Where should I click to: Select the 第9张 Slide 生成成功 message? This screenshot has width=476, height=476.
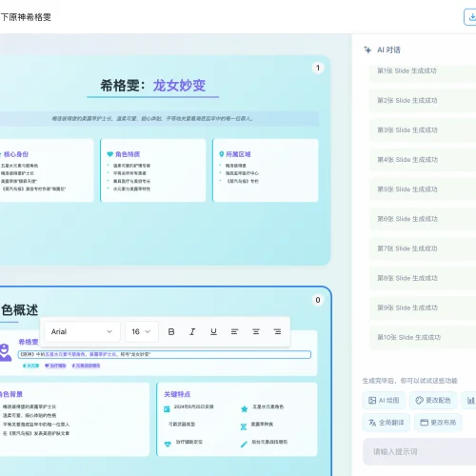coord(423,307)
